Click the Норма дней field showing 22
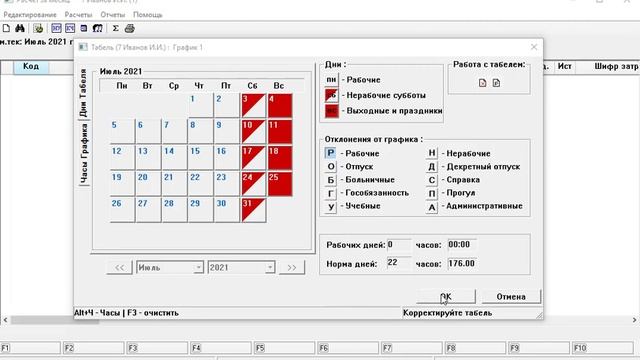640x360 pixels. coord(399,263)
